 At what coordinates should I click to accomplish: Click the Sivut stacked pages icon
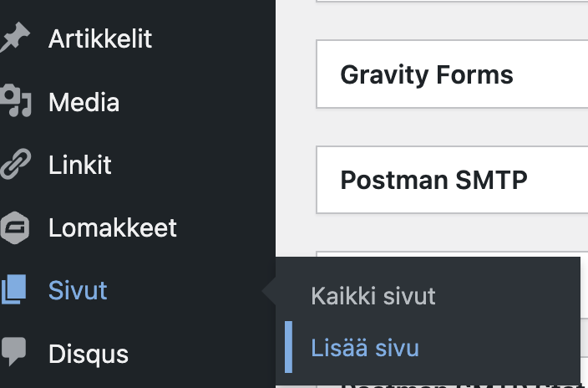14,290
